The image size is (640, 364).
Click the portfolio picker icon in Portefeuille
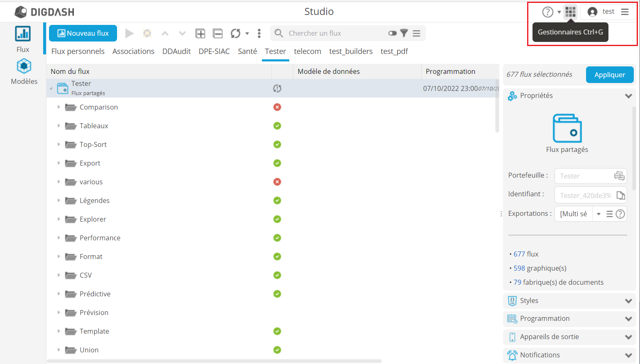[619, 176]
